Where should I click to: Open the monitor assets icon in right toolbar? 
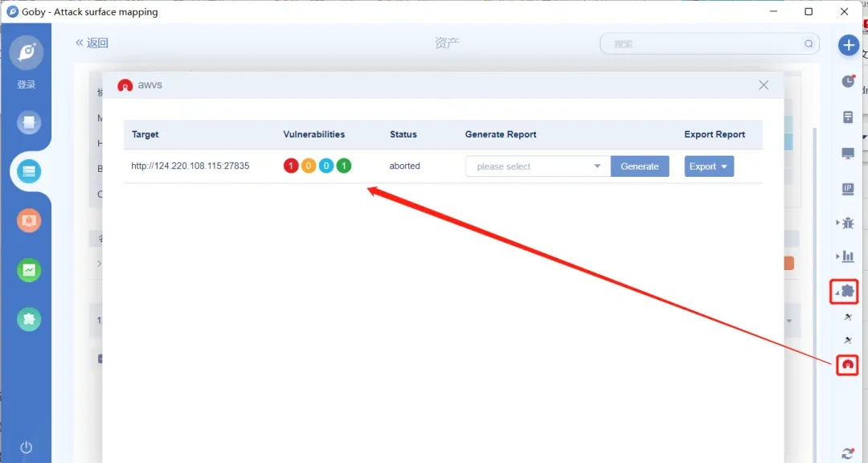848,154
